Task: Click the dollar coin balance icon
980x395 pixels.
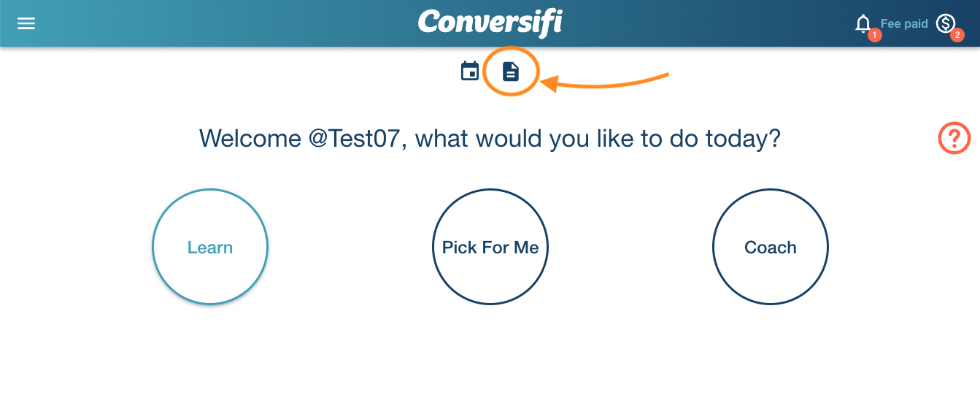Action: [x=946, y=23]
